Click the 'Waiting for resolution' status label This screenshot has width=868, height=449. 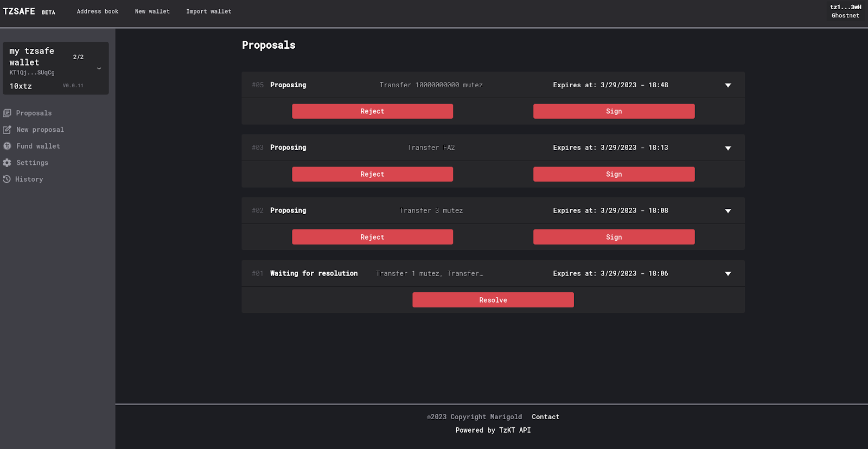click(x=314, y=273)
